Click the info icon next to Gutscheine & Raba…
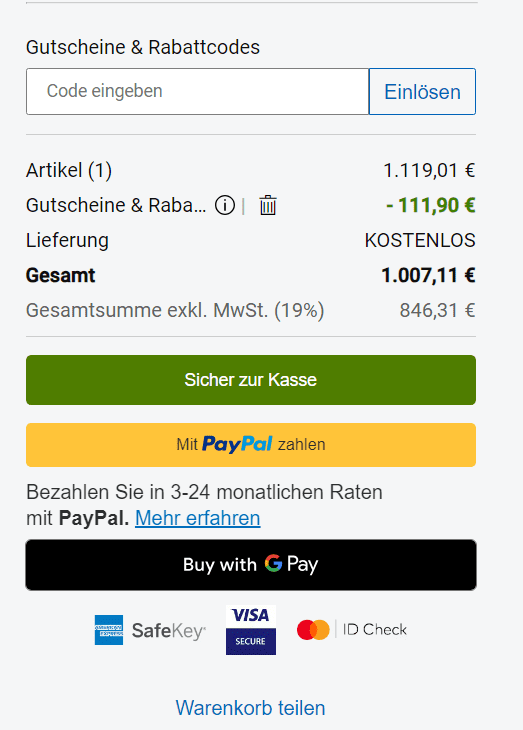Screen dimensions: 523x730 [x=224, y=205]
